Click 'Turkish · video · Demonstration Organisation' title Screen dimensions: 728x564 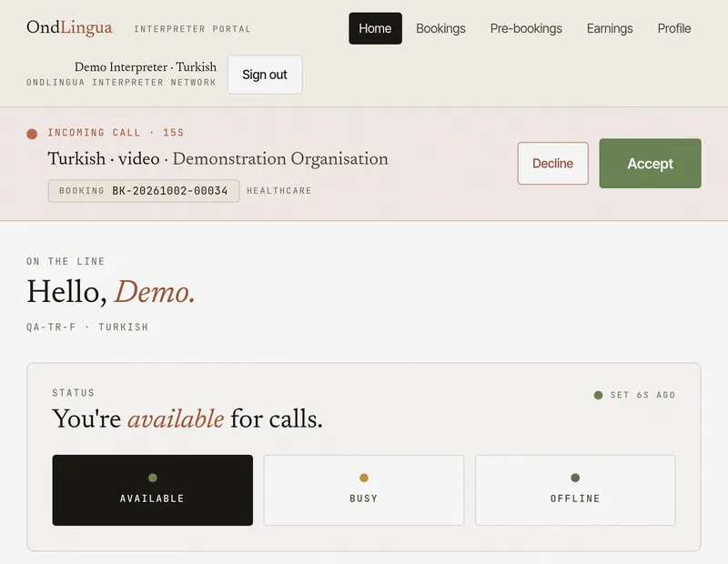click(x=217, y=159)
